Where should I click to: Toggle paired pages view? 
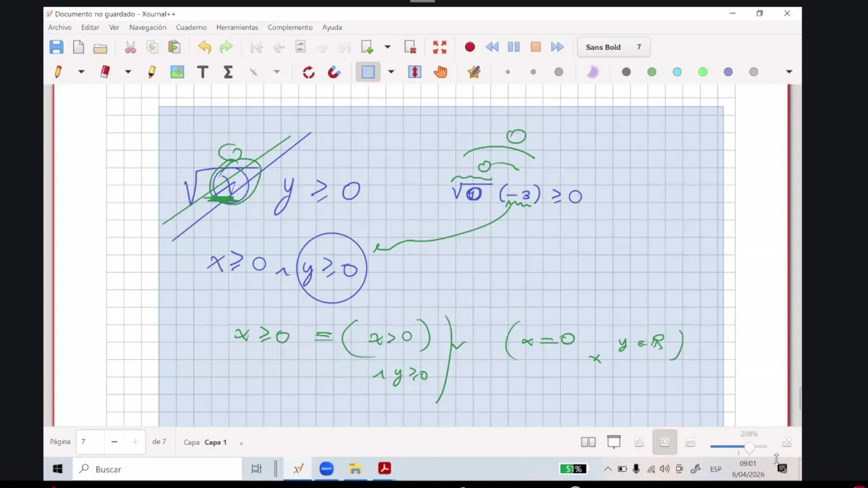(x=588, y=443)
